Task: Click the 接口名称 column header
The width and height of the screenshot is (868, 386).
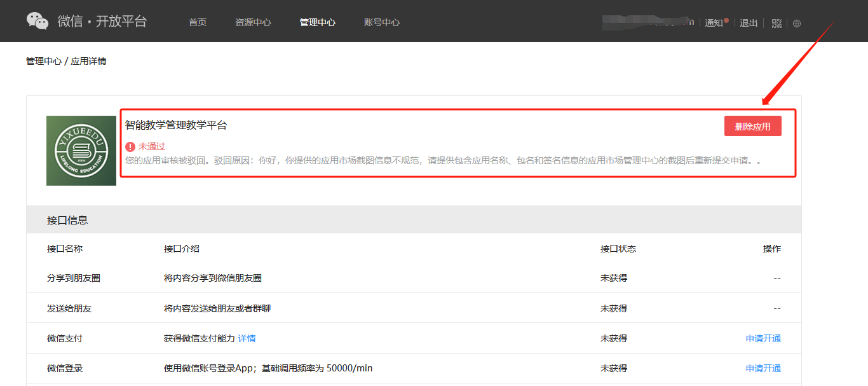Action: point(65,249)
